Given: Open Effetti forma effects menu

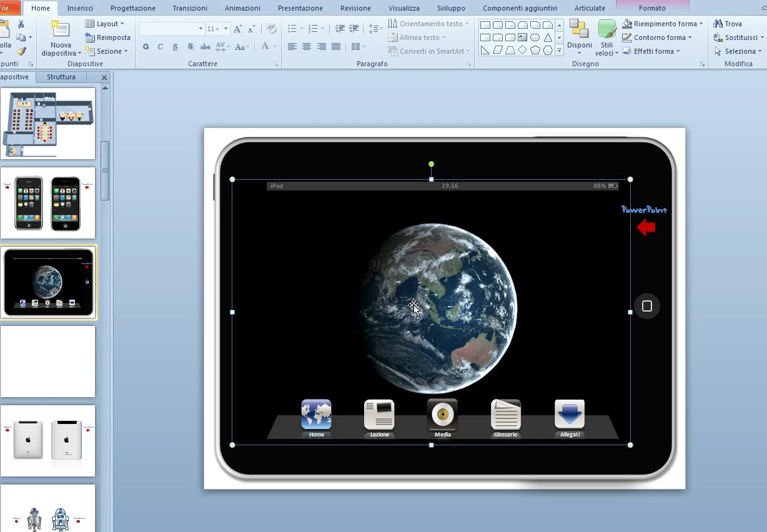Looking at the screenshot, I should [x=652, y=51].
